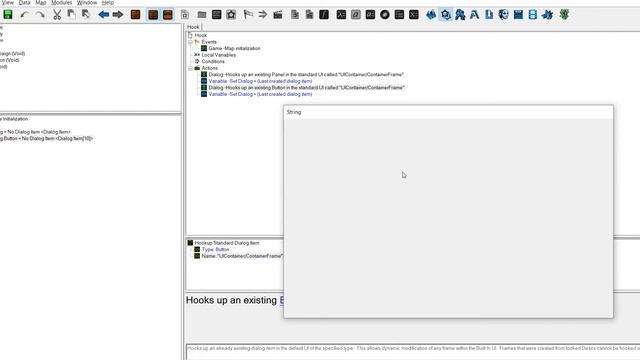Screen dimensions: 640x360
Task: Click the first brown panel view icon
Action: pyautogui.click(x=136, y=15)
